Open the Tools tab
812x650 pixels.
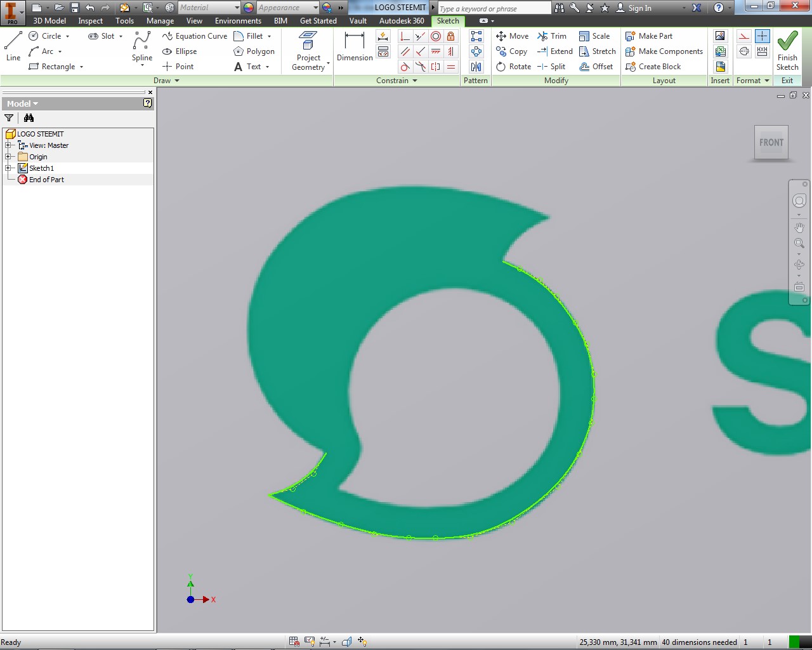click(125, 21)
